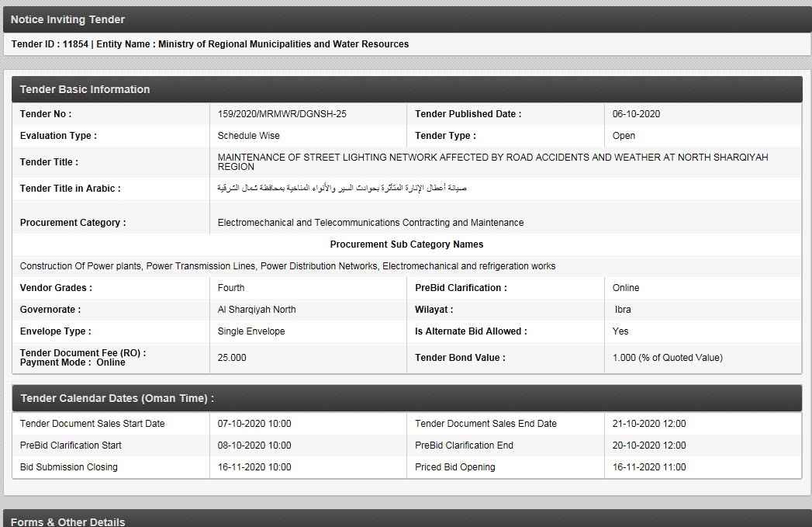Select tender number 159/2020/MRMWR/DGNSH-25
812x527 pixels.
282,114
